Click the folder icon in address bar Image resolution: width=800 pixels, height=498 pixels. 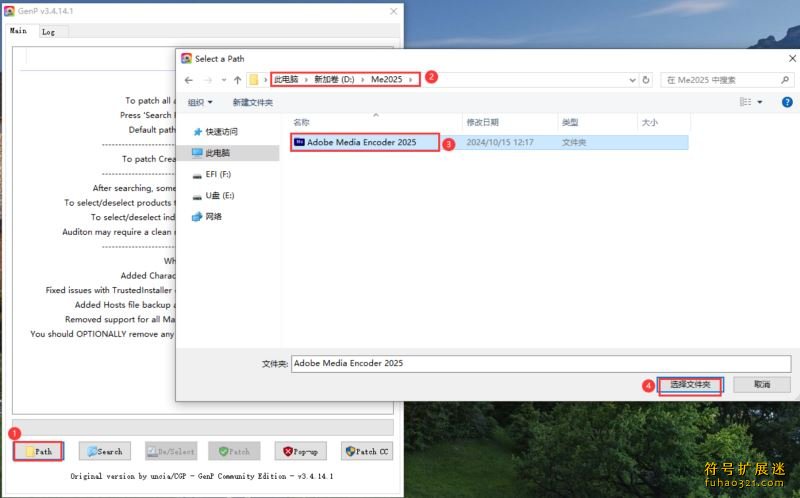point(254,80)
